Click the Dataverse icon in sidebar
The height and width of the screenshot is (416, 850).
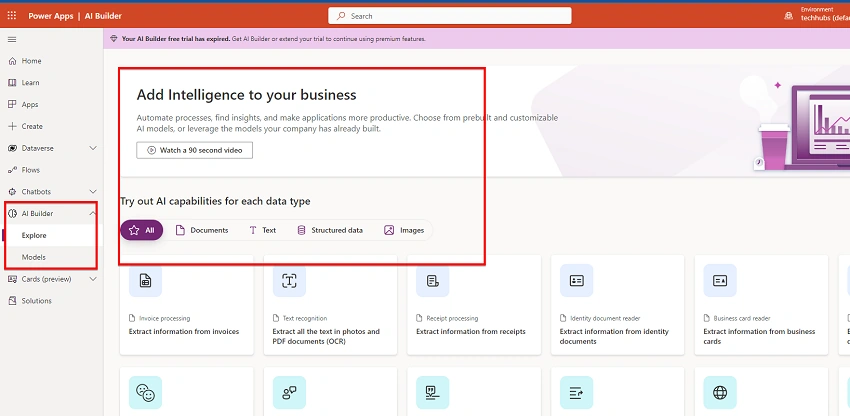click(12, 148)
